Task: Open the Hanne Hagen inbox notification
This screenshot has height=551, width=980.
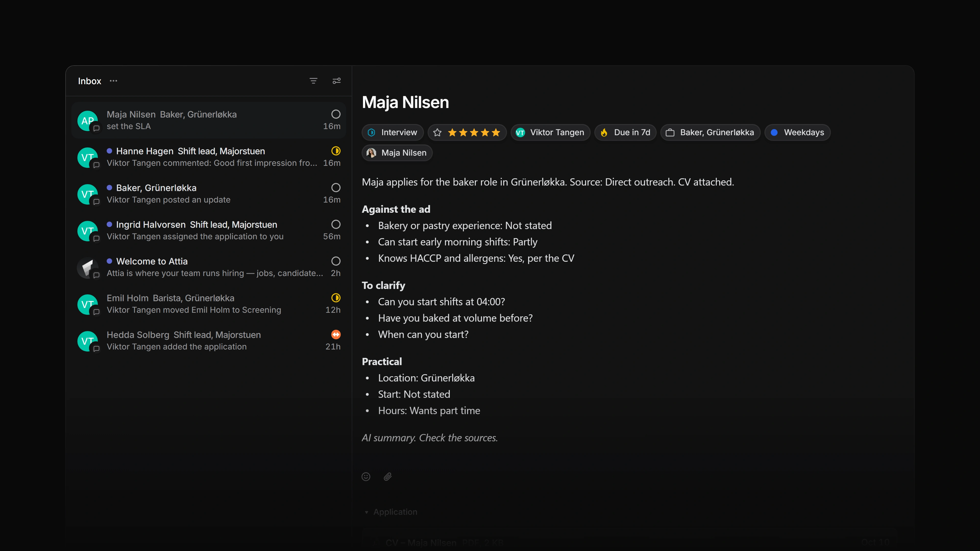Action: [x=209, y=157]
